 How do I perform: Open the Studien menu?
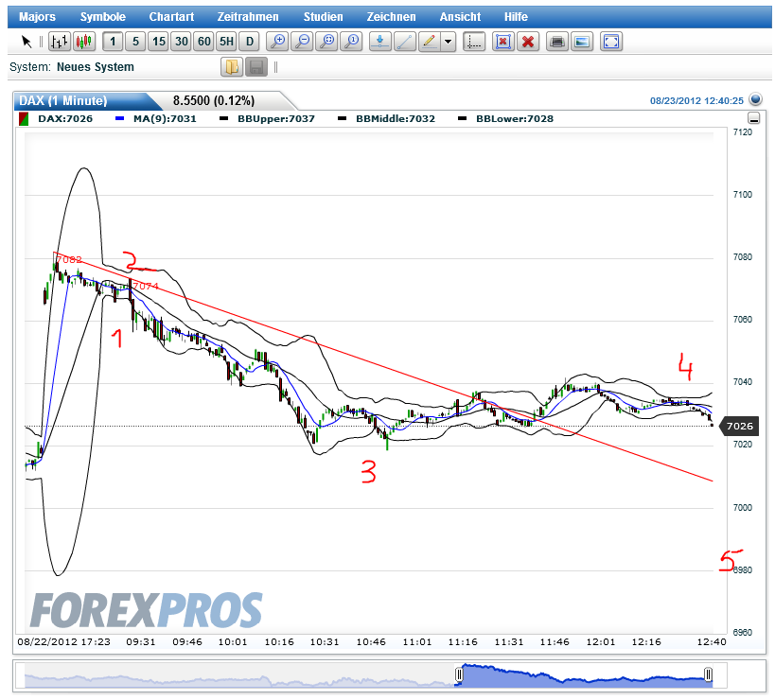point(323,16)
